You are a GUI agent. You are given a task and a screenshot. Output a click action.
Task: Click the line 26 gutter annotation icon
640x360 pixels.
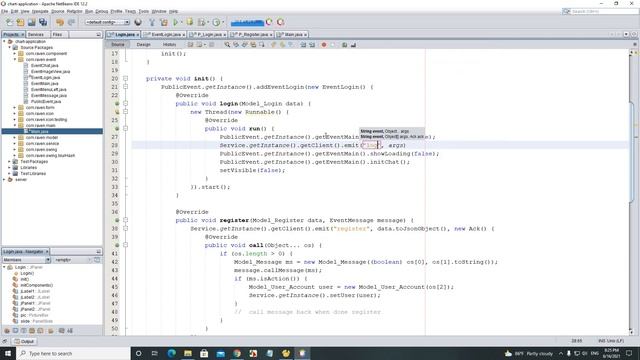[x=117, y=128]
